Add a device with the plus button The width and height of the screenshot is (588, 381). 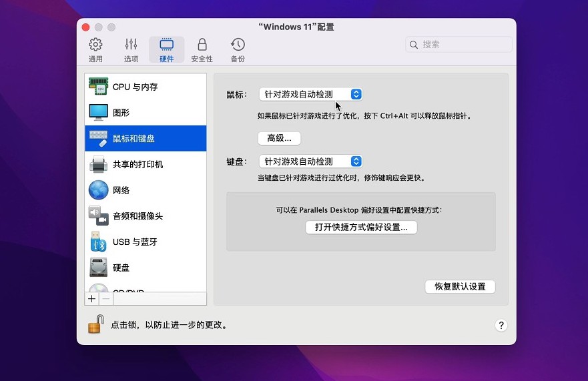[92, 298]
